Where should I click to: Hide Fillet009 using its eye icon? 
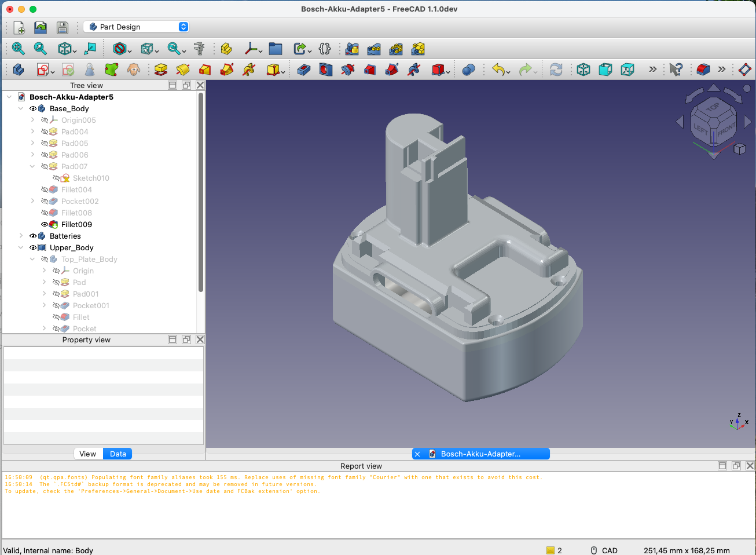point(45,224)
